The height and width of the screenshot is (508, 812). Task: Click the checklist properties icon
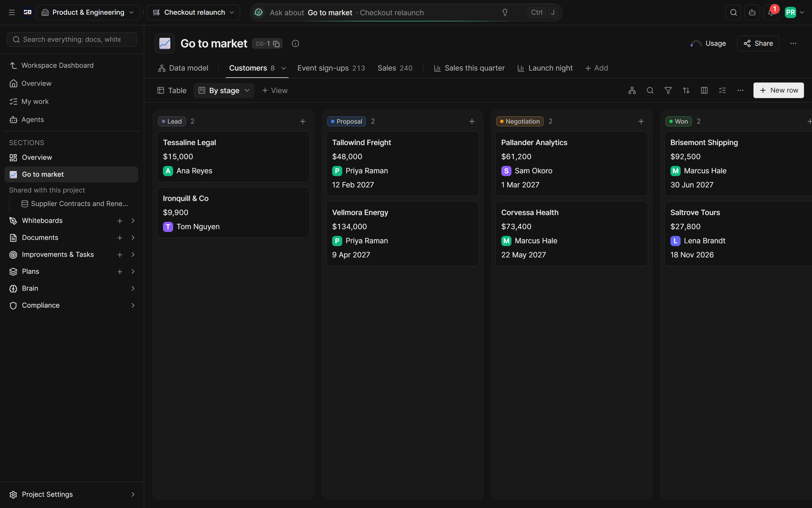pos(722,90)
